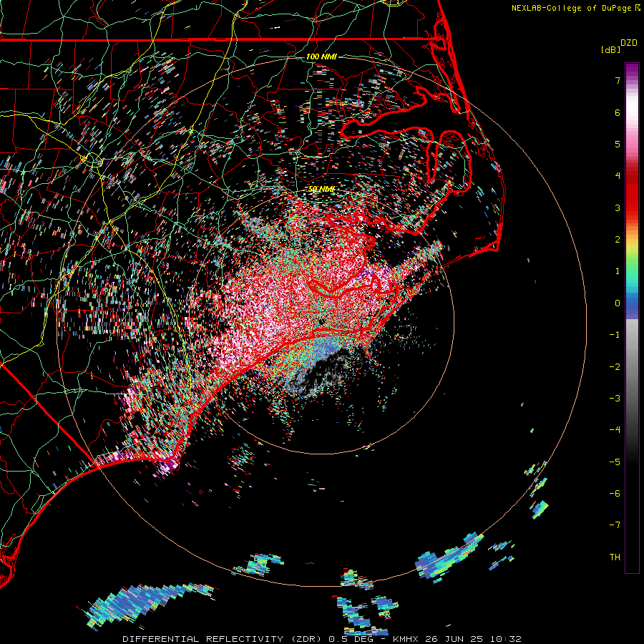Click the -2 value on the color scale
The image size is (644, 644).
point(615,367)
